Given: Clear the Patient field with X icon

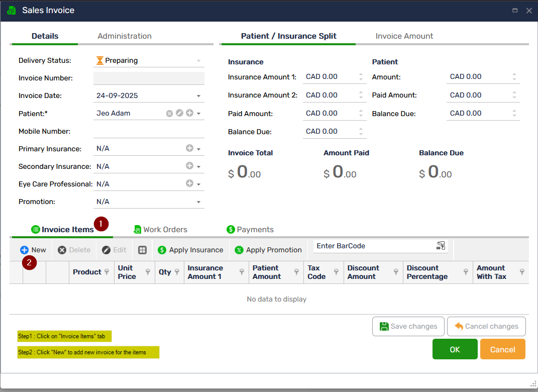Looking at the screenshot, I should point(170,114).
